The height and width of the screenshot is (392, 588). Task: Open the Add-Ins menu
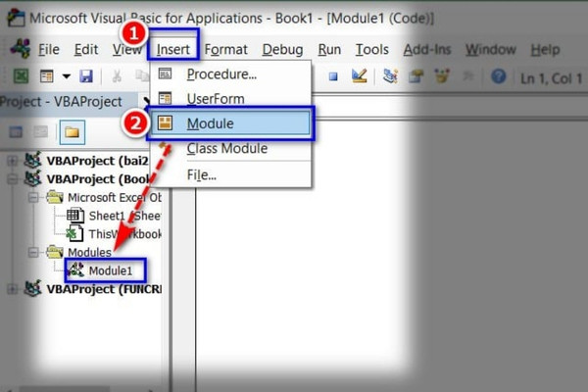[427, 50]
